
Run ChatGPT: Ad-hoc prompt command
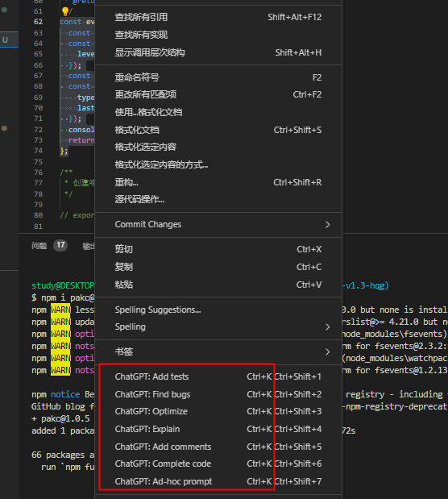pyautogui.click(x=218, y=481)
